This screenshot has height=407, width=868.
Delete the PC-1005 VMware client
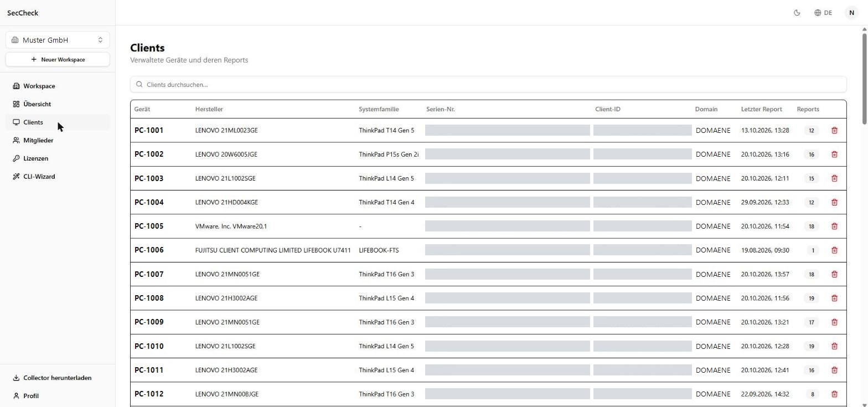[834, 226]
